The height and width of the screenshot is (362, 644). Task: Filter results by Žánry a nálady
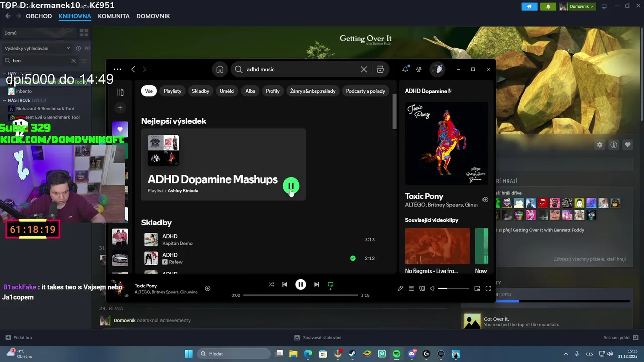312,91
